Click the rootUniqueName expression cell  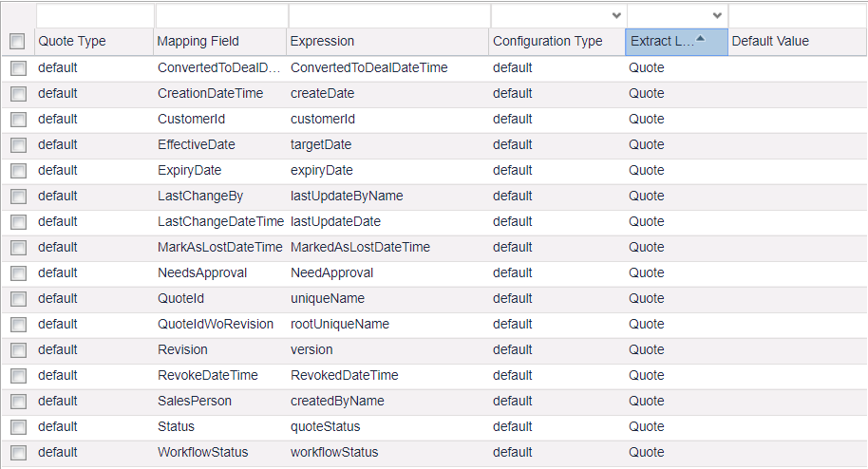(339, 325)
